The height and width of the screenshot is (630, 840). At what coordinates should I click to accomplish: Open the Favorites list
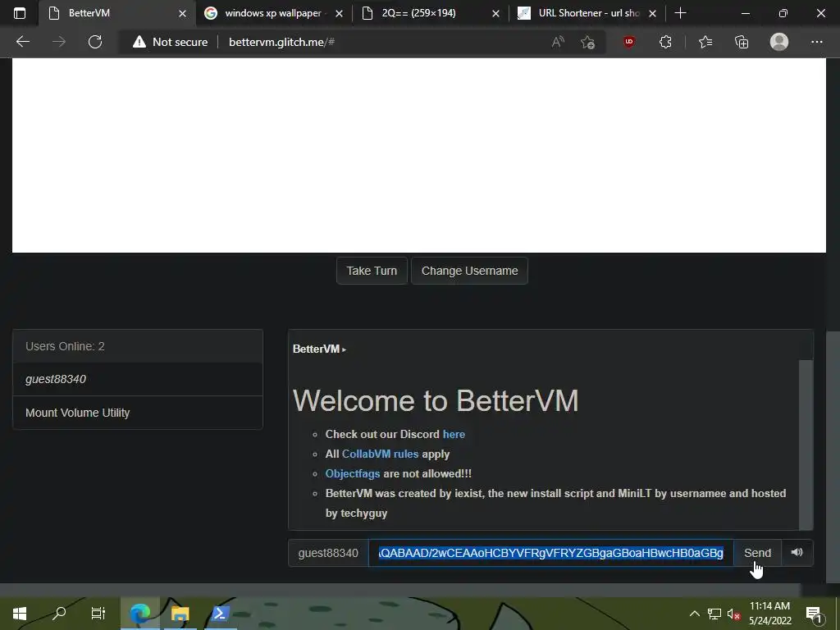(x=705, y=42)
